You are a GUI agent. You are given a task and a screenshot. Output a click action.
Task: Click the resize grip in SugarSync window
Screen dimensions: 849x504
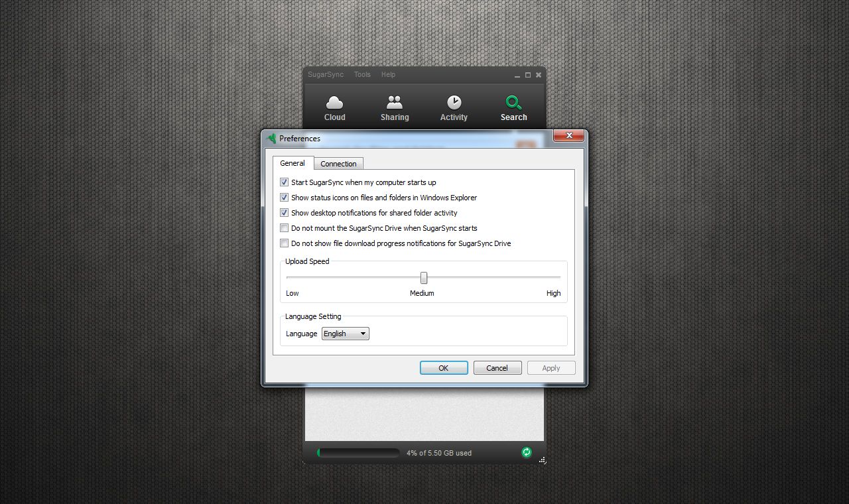pyautogui.click(x=542, y=460)
